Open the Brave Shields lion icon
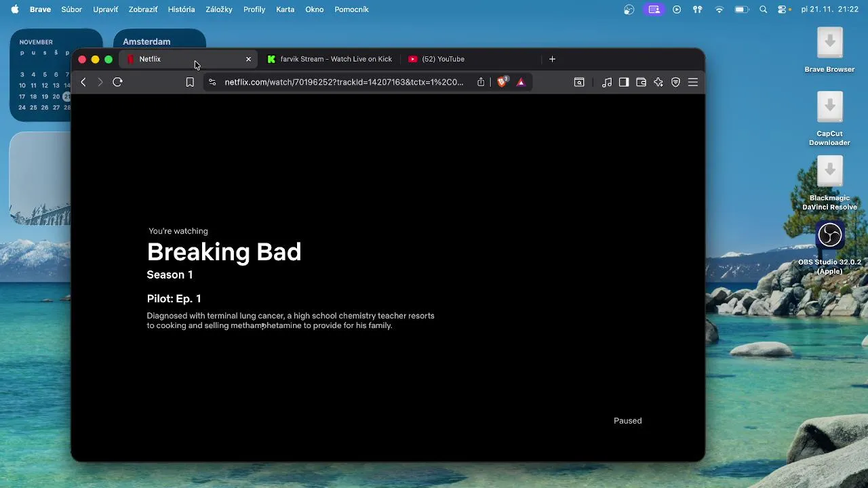Screen dimensions: 868x488 (x=502, y=82)
